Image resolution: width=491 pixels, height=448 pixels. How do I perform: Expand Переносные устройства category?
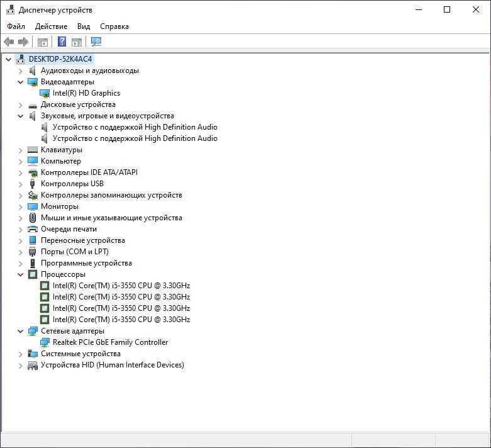pyautogui.click(x=20, y=241)
